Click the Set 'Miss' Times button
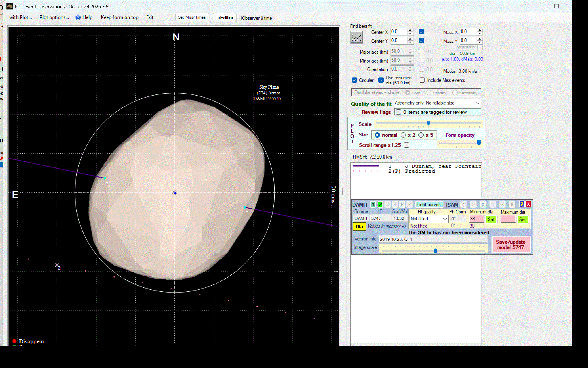Image resolution: width=588 pixels, height=368 pixels. (192, 17)
